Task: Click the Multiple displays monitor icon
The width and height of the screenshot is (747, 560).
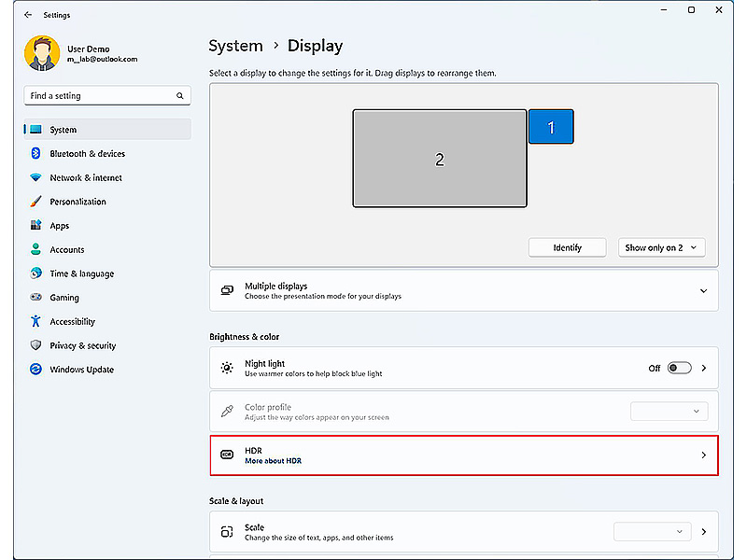Action: tap(227, 290)
